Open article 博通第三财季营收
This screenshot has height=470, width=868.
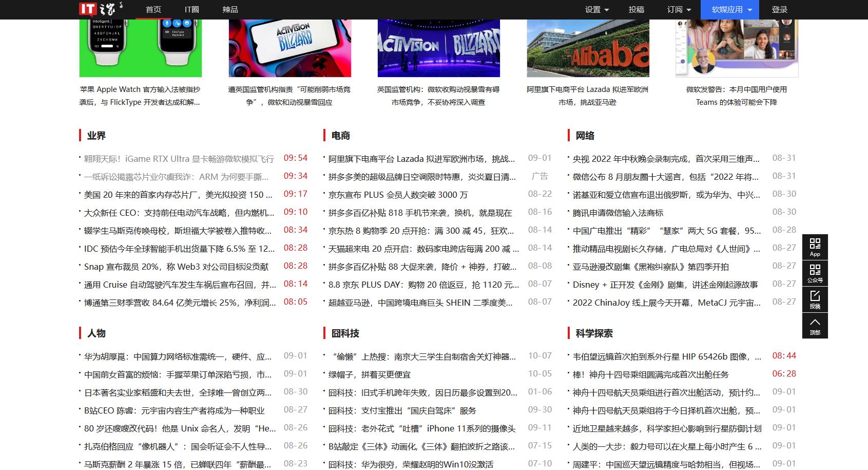tap(180, 303)
